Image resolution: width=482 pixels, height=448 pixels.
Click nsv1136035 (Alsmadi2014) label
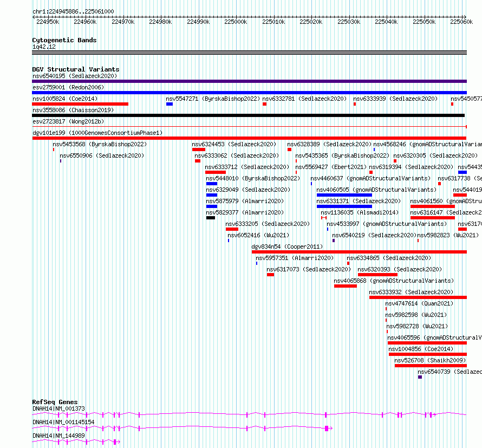coord(360,212)
